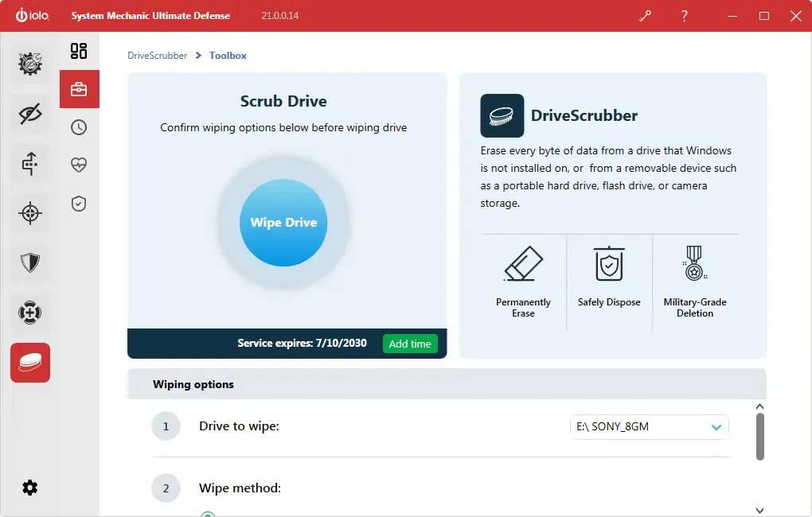Click the blue Wipe Drive button
The width and height of the screenshot is (812, 517).
pos(283,223)
